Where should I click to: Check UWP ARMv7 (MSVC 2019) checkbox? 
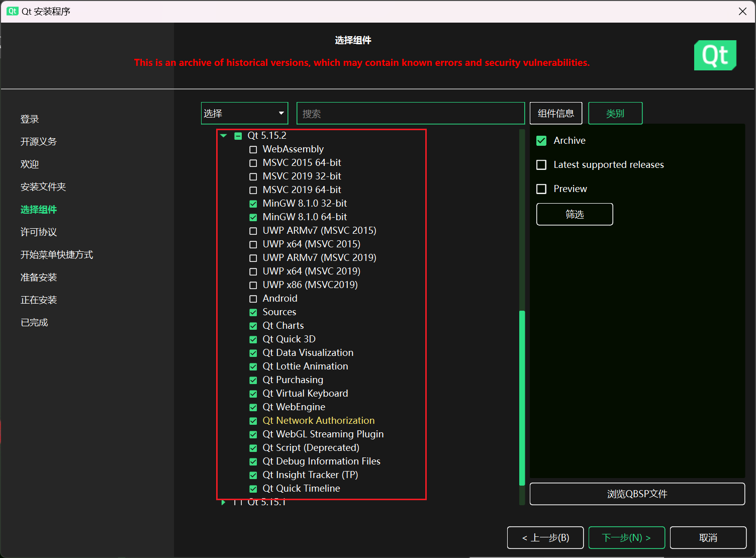click(x=253, y=258)
